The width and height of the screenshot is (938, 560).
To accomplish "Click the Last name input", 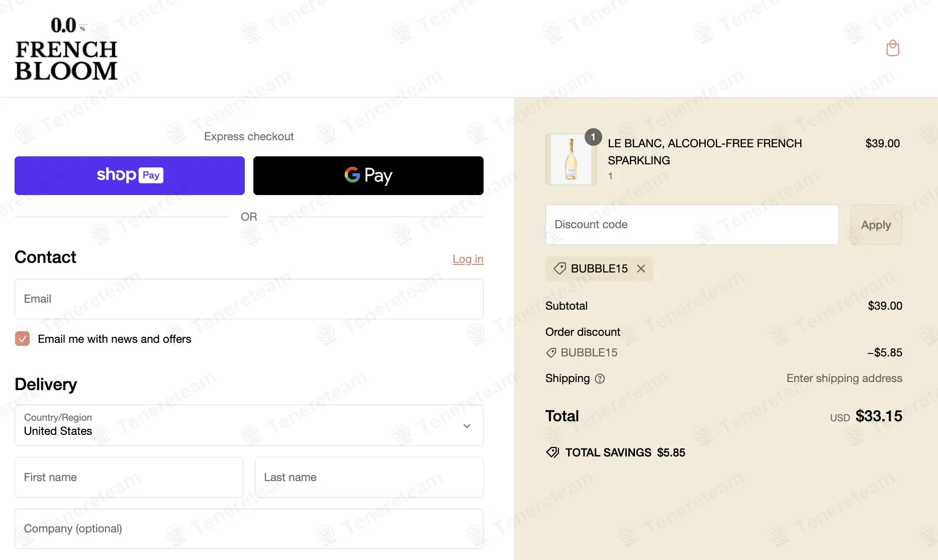I will (x=369, y=477).
